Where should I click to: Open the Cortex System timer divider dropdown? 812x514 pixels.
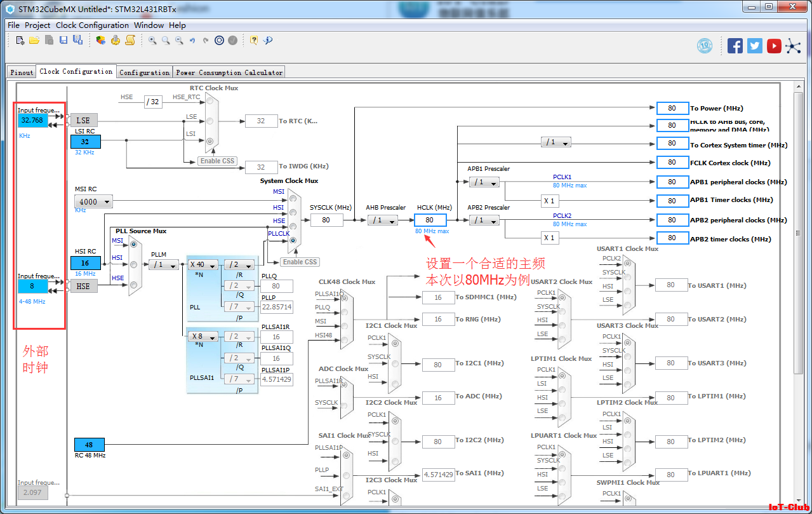point(556,142)
